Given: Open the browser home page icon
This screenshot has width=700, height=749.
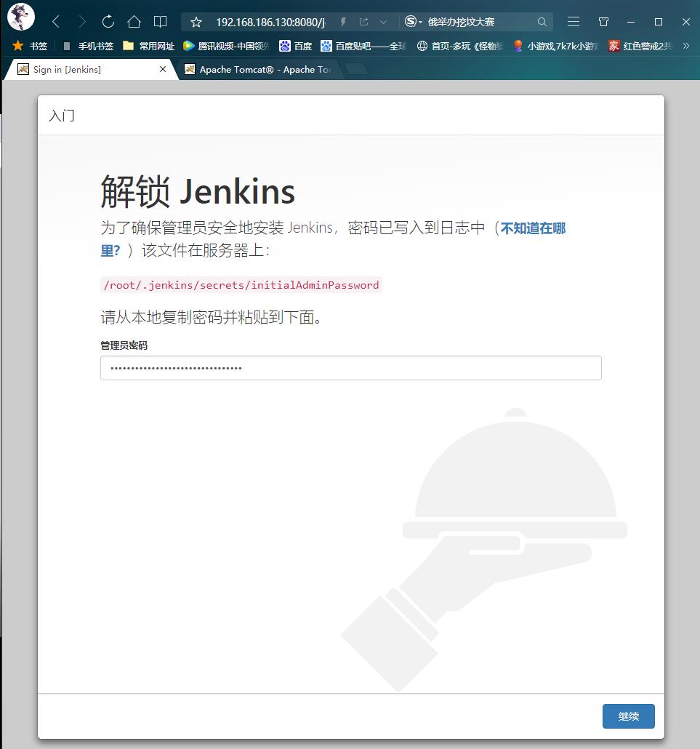Looking at the screenshot, I should (x=134, y=22).
